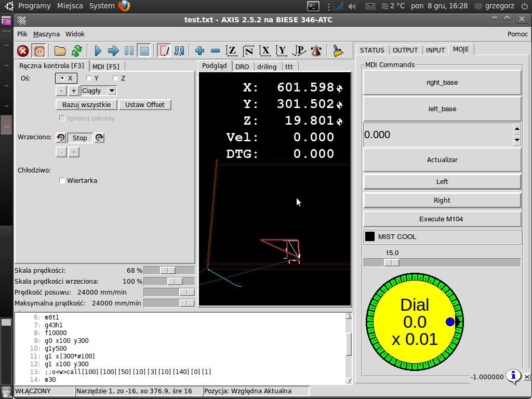Switch to the OUTPUT tab
The height and width of the screenshot is (399, 532).
[x=405, y=50]
